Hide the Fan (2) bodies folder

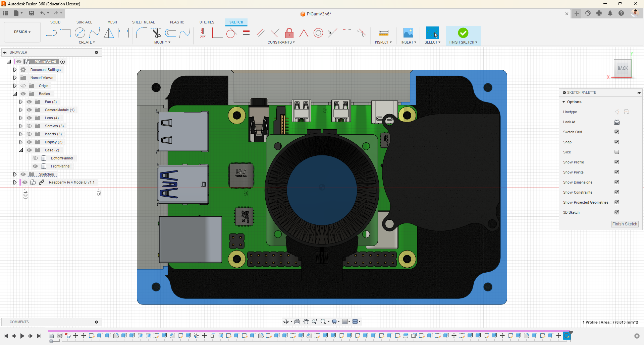click(x=29, y=102)
